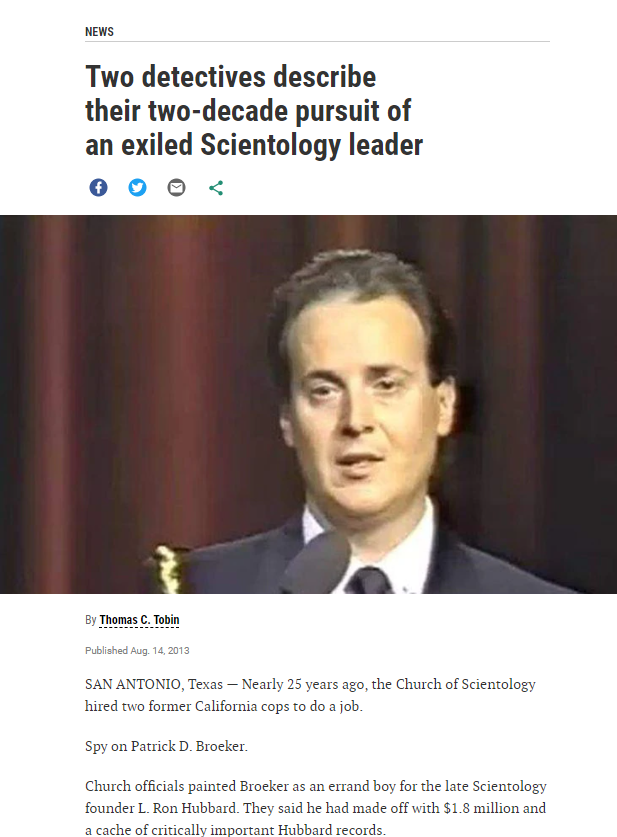Click the SAN ANTONIO, Texas dateline

click(x=154, y=684)
